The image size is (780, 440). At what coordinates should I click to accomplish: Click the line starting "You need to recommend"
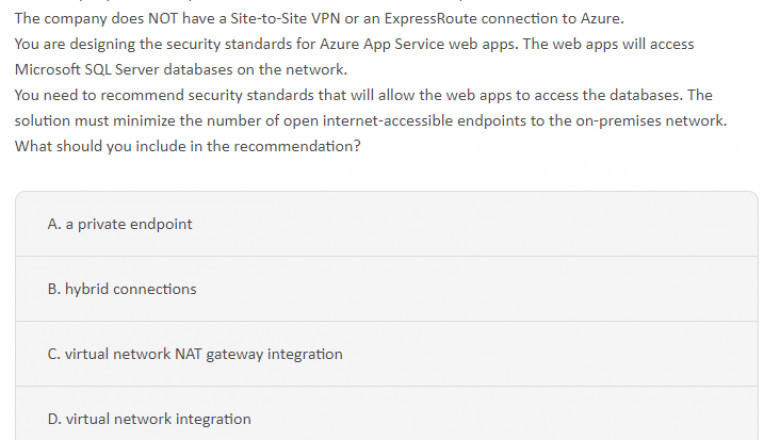point(364,95)
